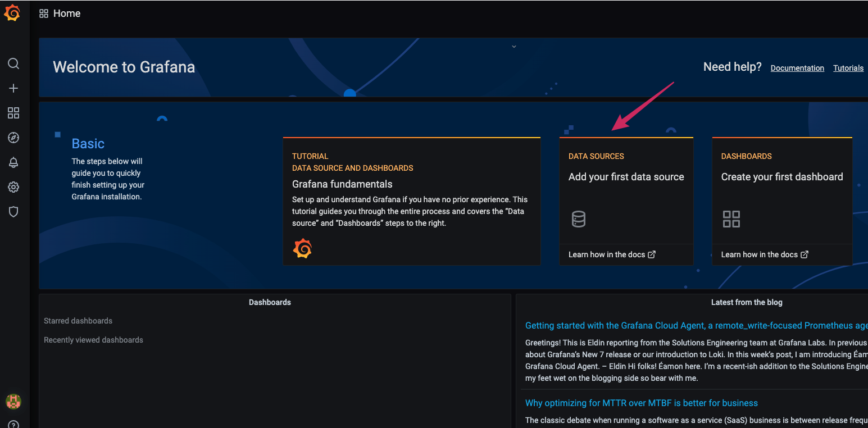Image resolution: width=868 pixels, height=428 pixels.
Task: Click Create your first dashboard
Action: (782, 177)
